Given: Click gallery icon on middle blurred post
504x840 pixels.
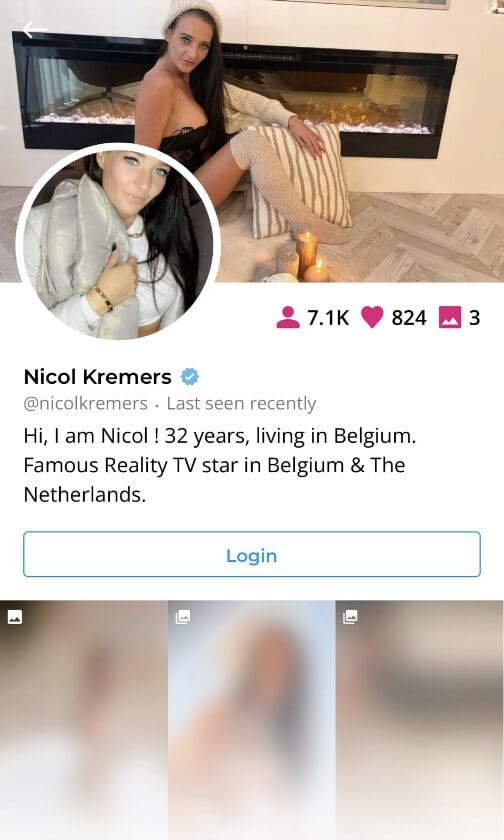Looking at the screenshot, I should [183, 617].
